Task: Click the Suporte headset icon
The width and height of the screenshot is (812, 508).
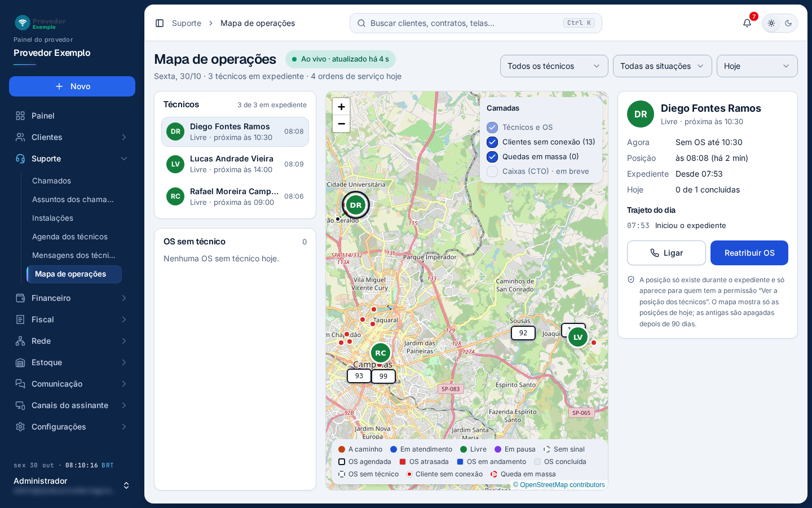Action: pos(20,159)
